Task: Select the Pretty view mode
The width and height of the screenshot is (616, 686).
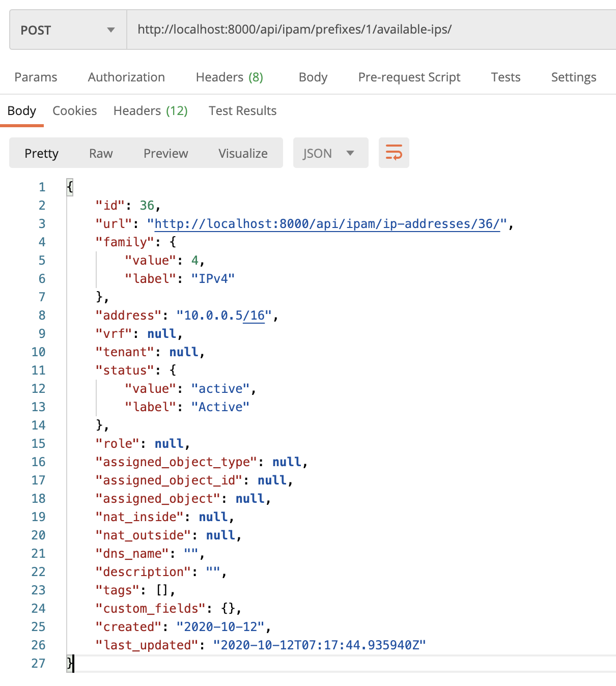Action: coord(42,153)
